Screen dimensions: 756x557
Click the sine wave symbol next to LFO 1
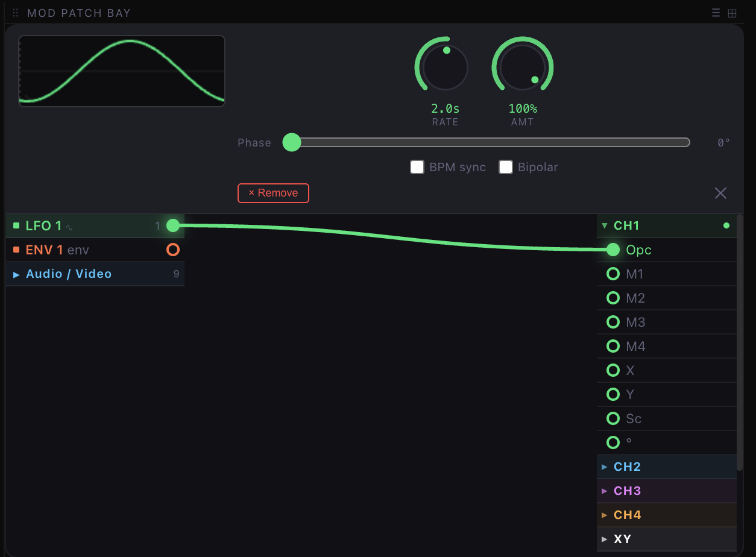69,227
